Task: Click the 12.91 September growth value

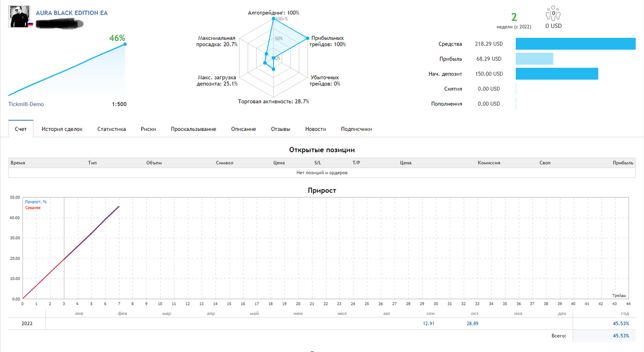Action: 429,324
